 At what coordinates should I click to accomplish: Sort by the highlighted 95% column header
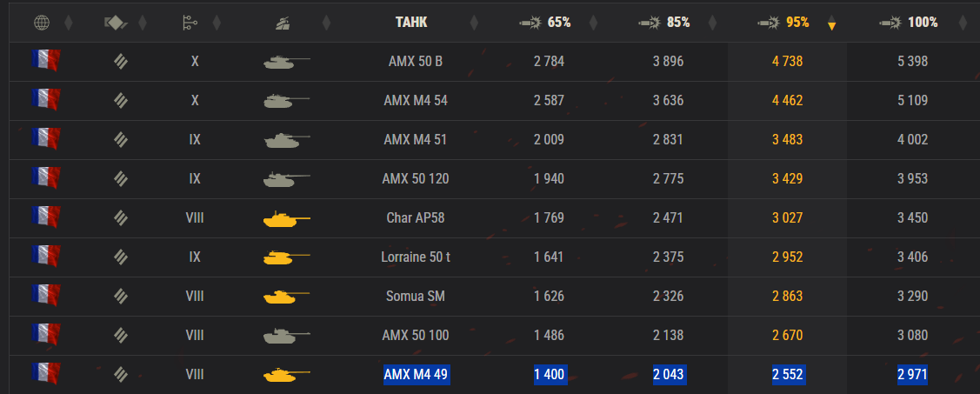(783, 23)
